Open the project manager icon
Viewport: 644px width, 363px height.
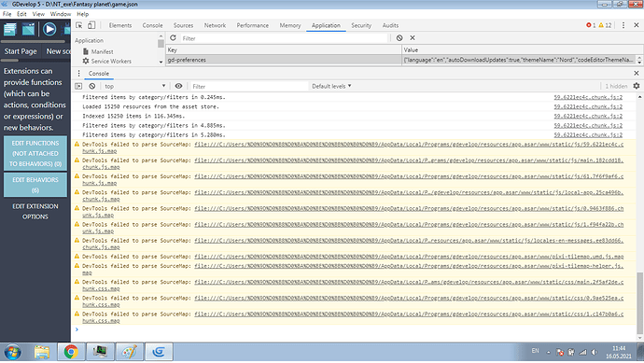click(x=10, y=29)
